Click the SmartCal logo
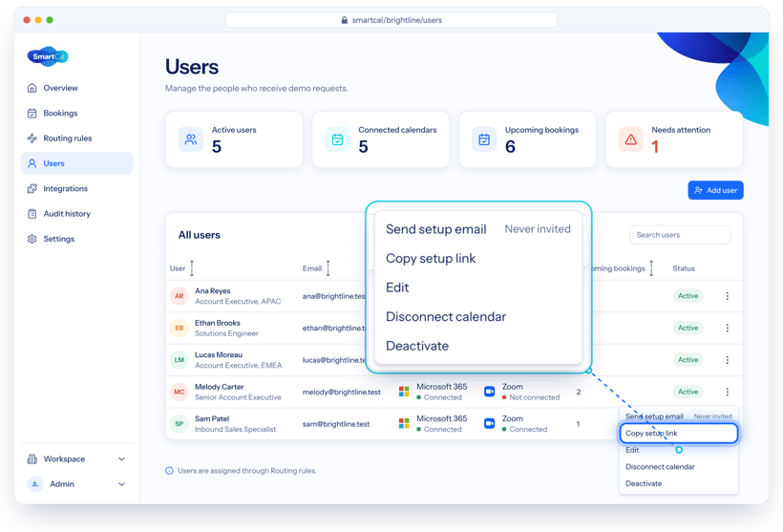This screenshot has width=783, height=532. 48,56
